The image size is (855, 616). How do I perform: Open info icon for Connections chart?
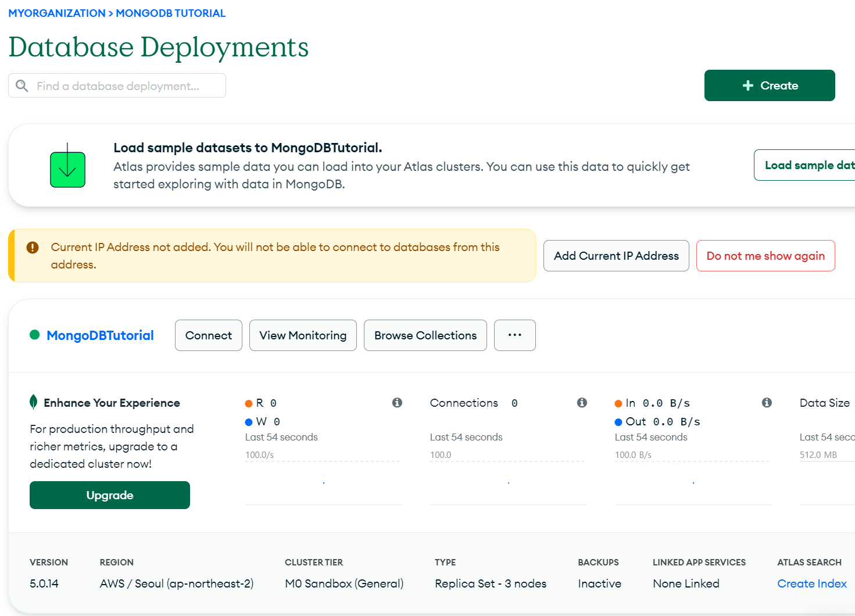[582, 403]
